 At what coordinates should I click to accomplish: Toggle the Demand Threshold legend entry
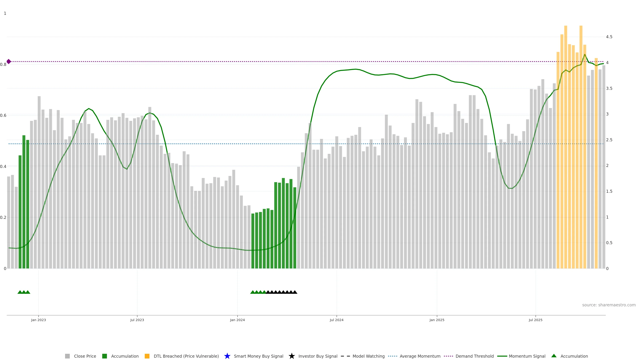click(x=474, y=356)
